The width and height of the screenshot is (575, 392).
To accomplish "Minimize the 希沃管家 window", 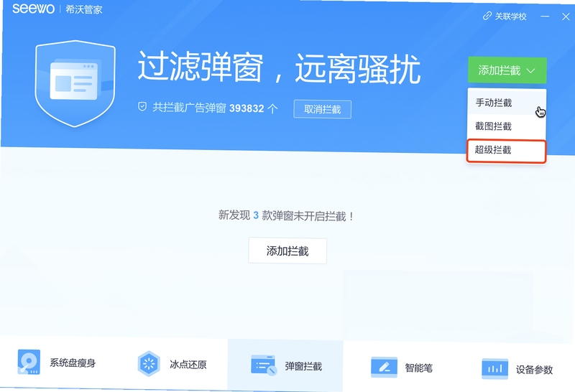I will click(x=545, y=17).
